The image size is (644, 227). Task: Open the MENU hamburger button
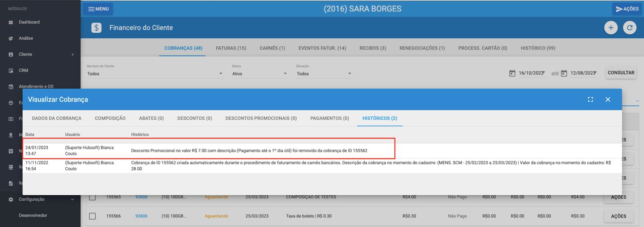pyautogui.click(x=98, y=9)
